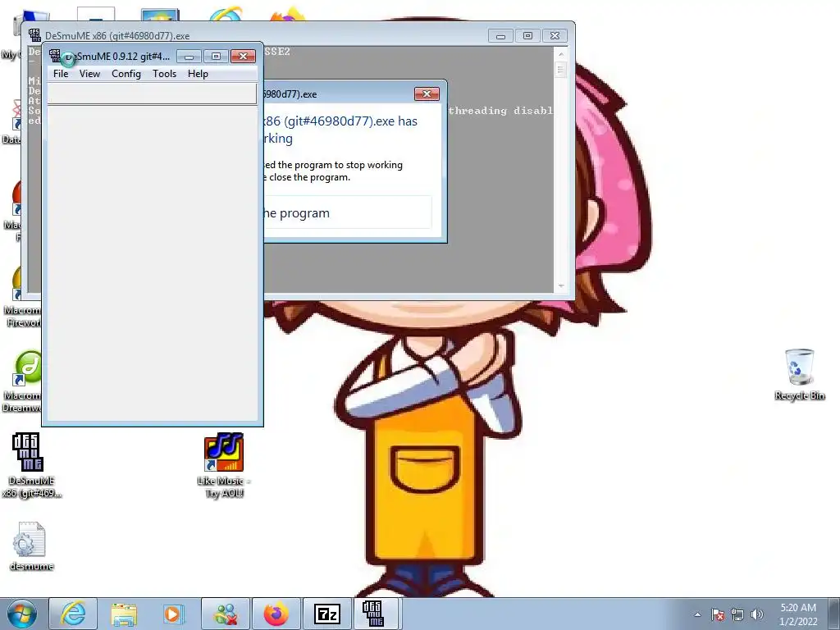
Task: Minimize the DeSmuME x86 console window
Action: tap(500, 36)
